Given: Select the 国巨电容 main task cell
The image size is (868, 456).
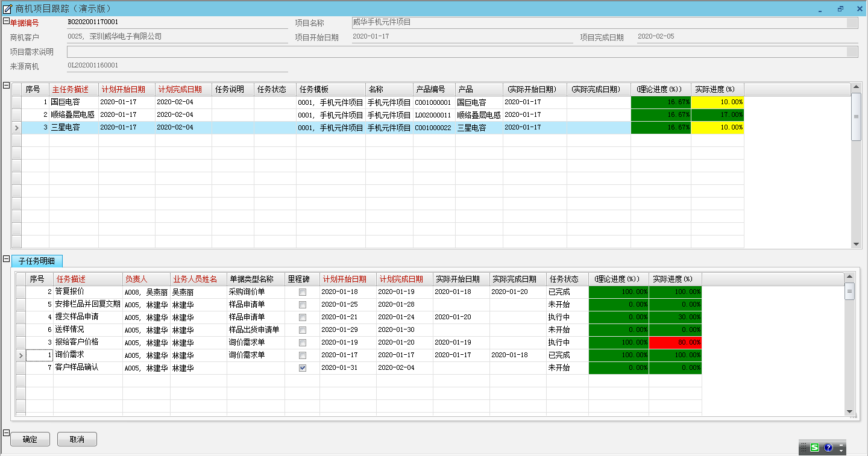Looking at the screenshot, I should tap(74, 102).
